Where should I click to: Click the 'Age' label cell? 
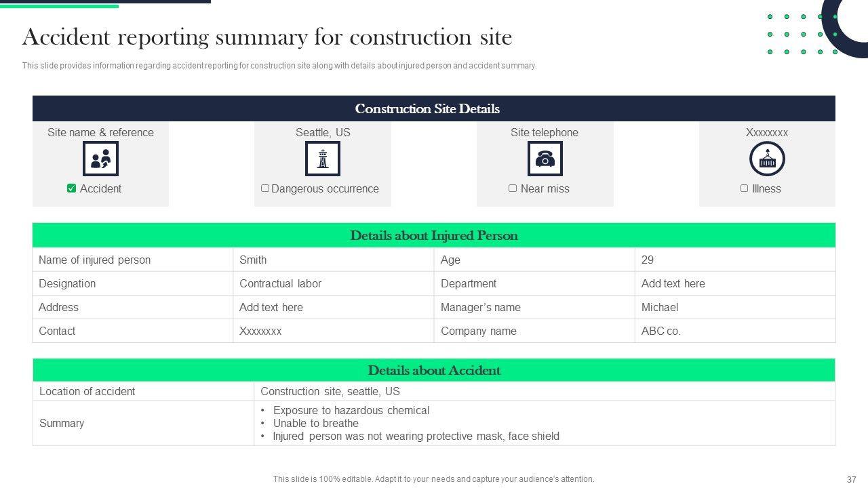coord(534,260)
